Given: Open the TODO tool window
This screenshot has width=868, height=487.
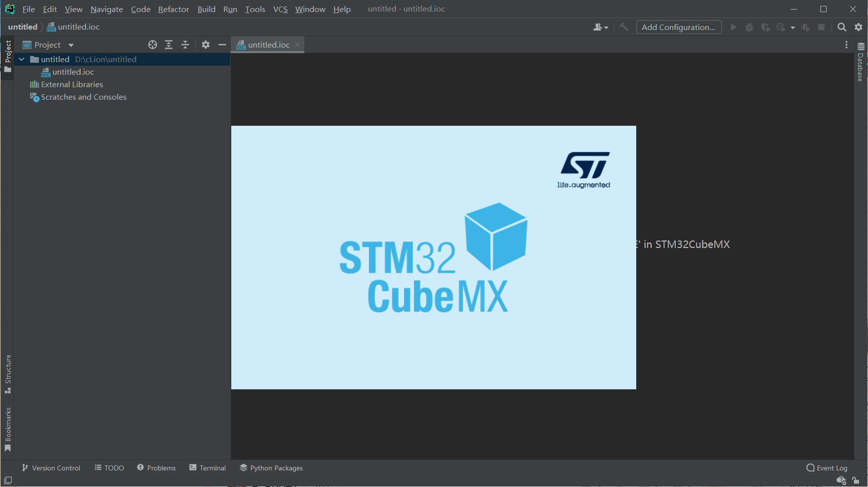Looking at the screenshot, I should pos(109,467).
